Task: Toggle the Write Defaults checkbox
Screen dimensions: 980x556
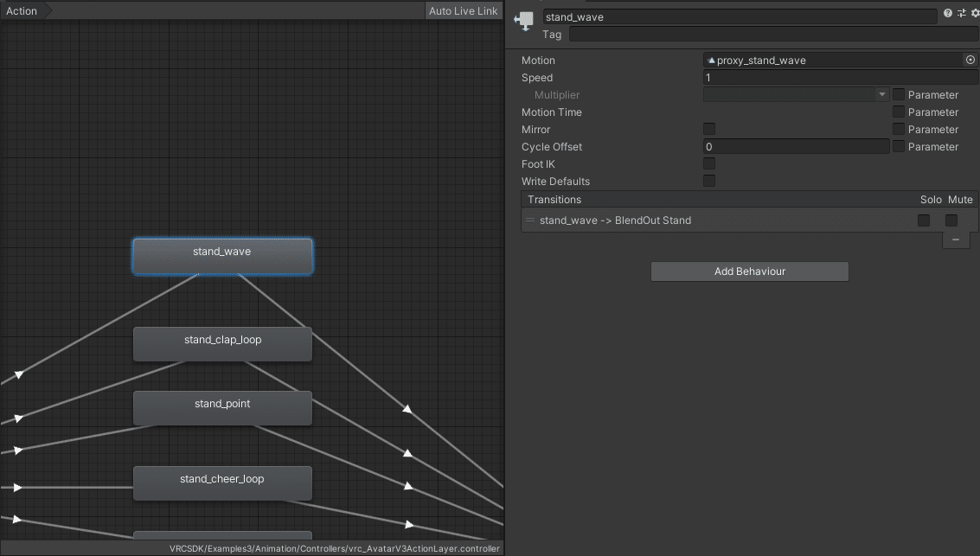Action: (708, 181)
